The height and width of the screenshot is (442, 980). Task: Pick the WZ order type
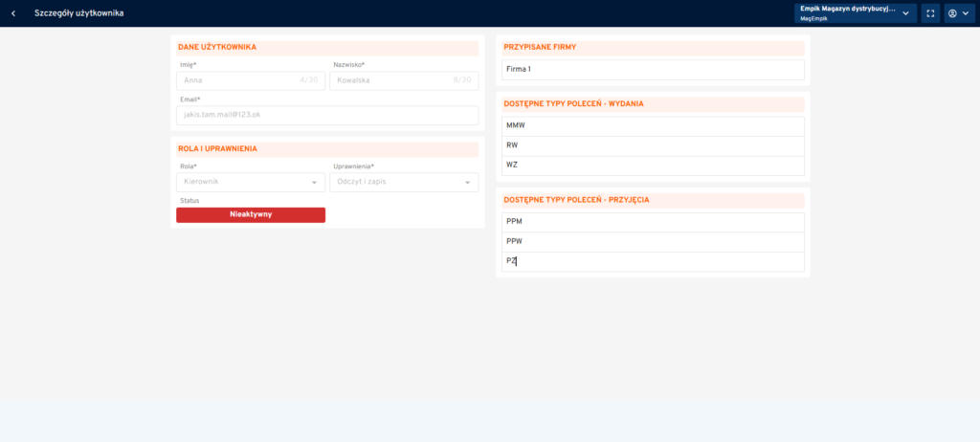[653, 166]
